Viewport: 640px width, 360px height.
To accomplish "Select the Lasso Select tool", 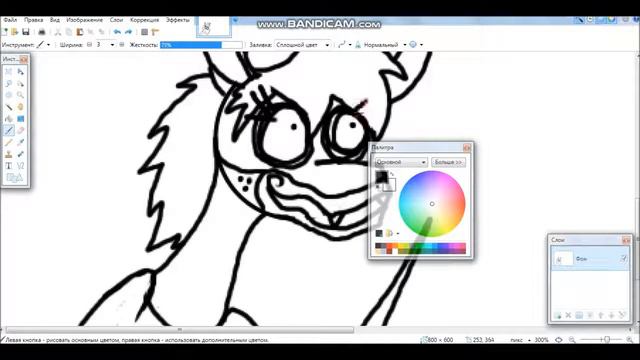I will pos(9,84).
